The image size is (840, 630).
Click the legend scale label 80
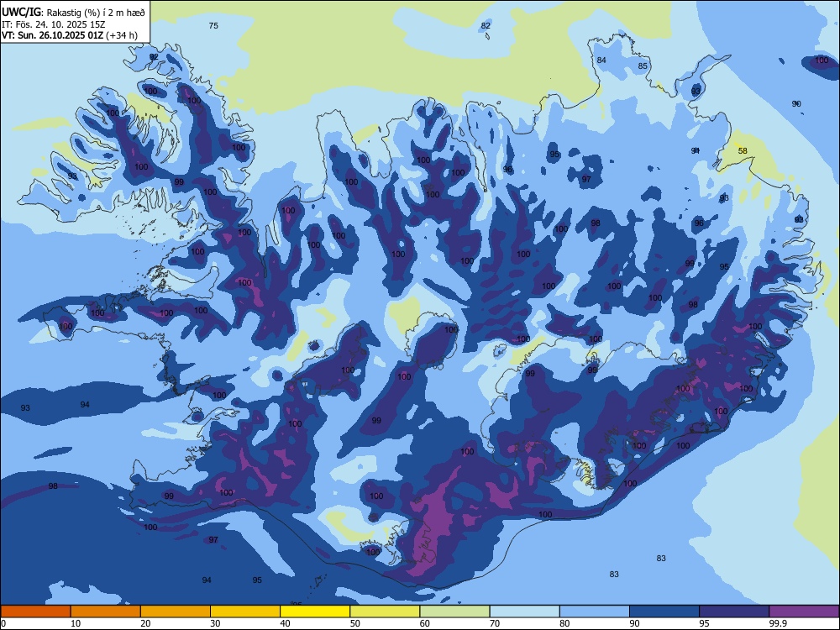click(x=564, y=623)
